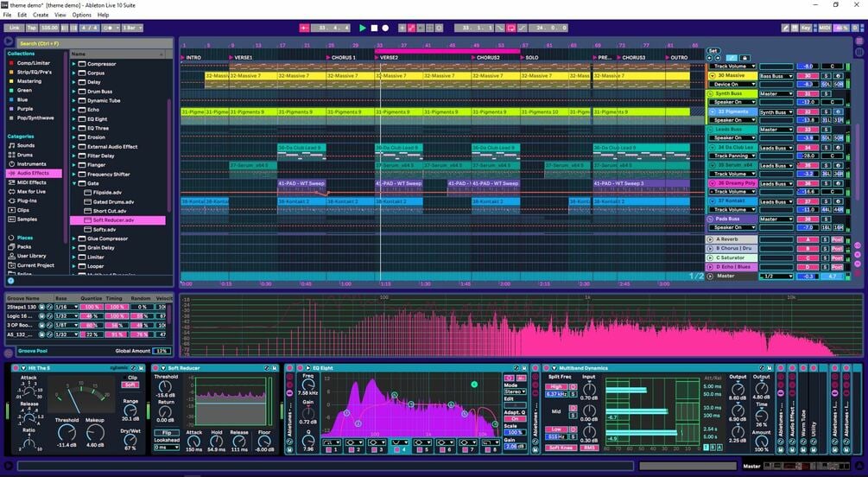The width and height of the screenshot is (868, 477).
Task: Toggle the Soft Reducer device activator
Action: point(155,368)
